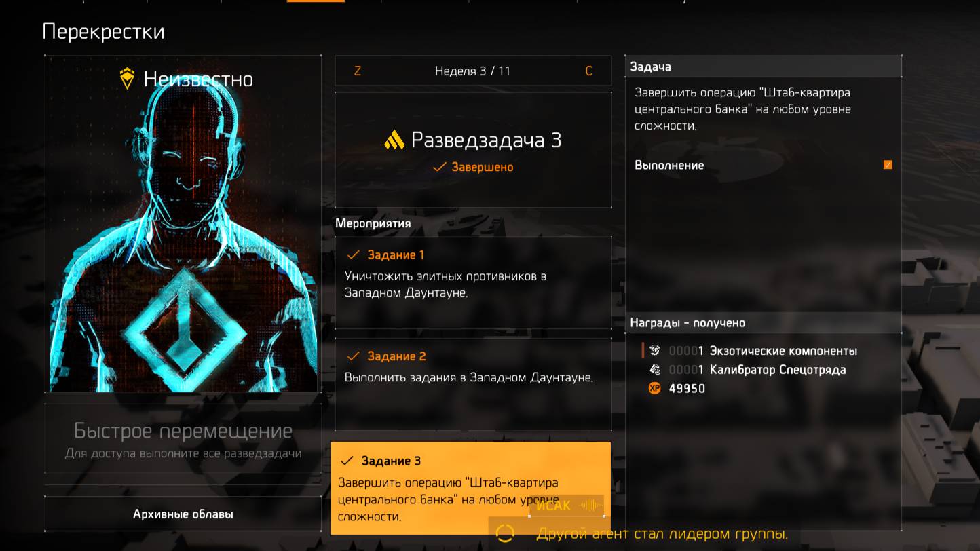Click the manhunt target hologram portrait
This screenshot has width=980, height=551.
click(183, 224)
